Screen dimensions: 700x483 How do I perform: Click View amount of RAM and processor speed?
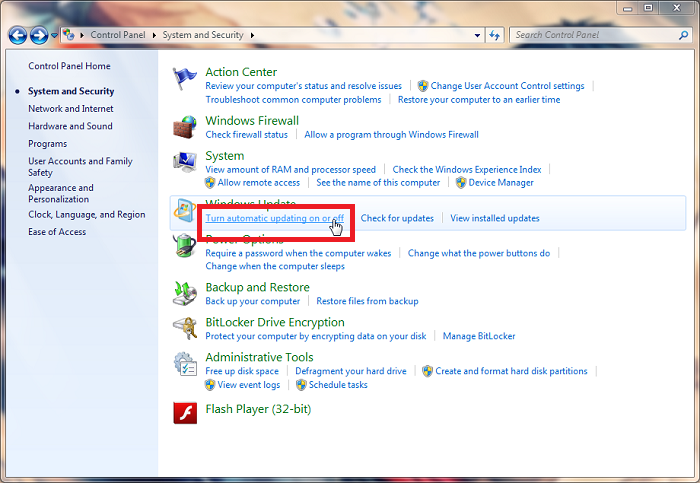tap(291, 170)
